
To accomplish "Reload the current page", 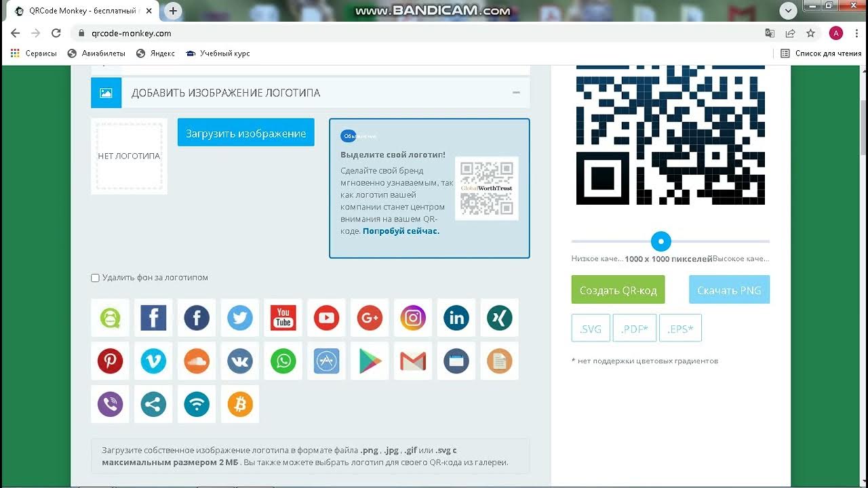I will click(56, 33).
